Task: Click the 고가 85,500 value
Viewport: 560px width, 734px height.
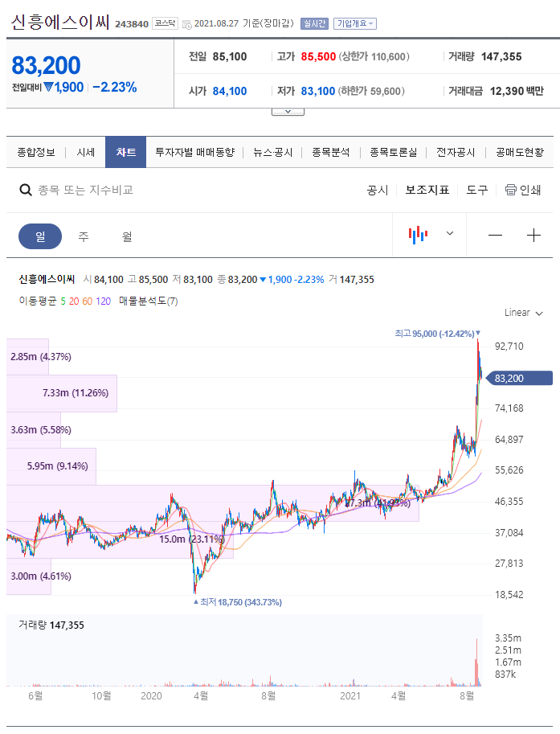Action: [318, 56]
